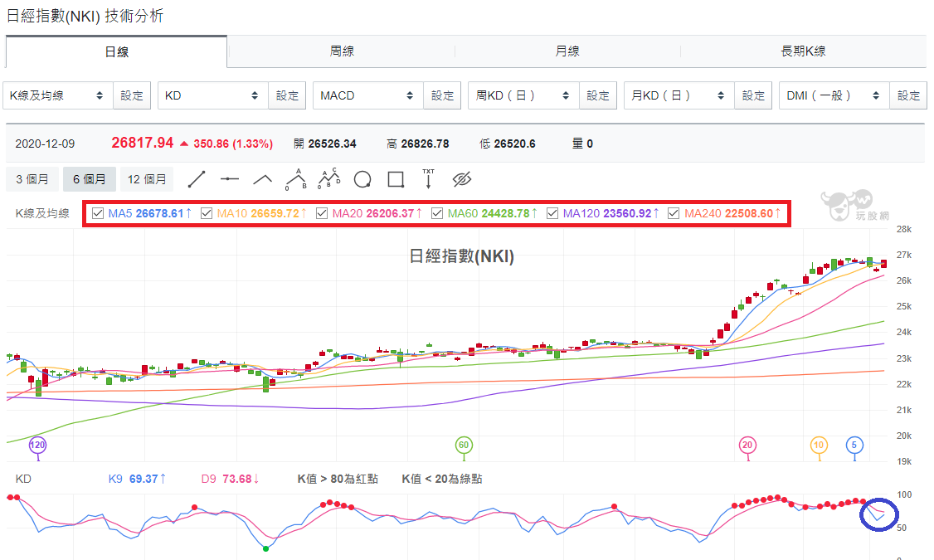Select the ABC wave drawing tool
The width and height of the screenshot is (934, 560).
295,178
